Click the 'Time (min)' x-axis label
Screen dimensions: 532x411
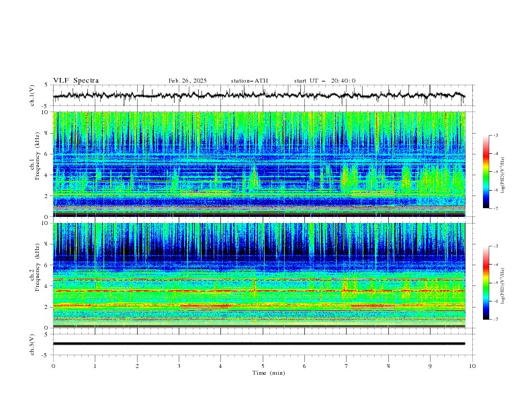(269, 373)
